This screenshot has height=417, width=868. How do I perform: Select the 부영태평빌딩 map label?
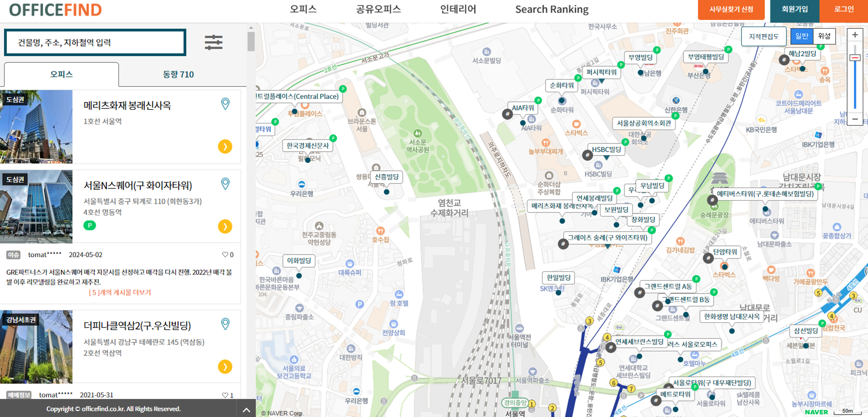[x=706, y=57]
